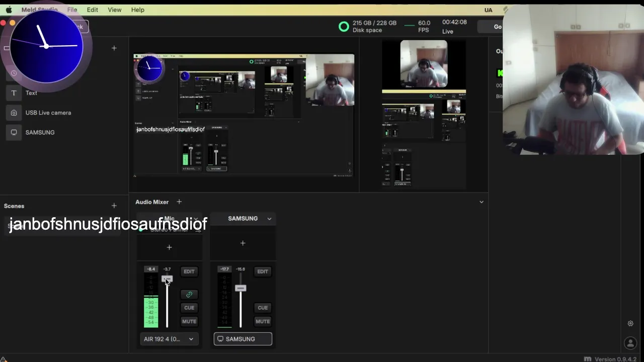
Task: Add a new audio track in Audio Mixer
Action: click(179, 202)
